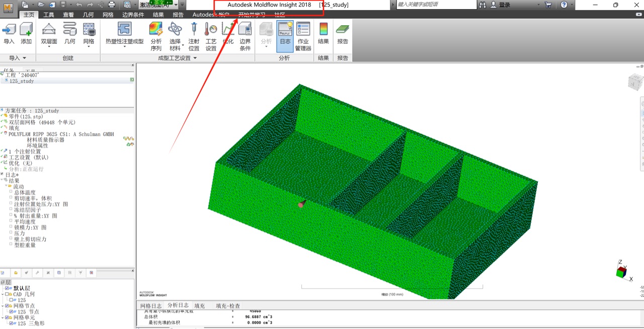Image resolution: width=644 pixels, height=329 pixels.
Task: Click the 导入 (Import) ribbon icon
Action: click(9, 30)
